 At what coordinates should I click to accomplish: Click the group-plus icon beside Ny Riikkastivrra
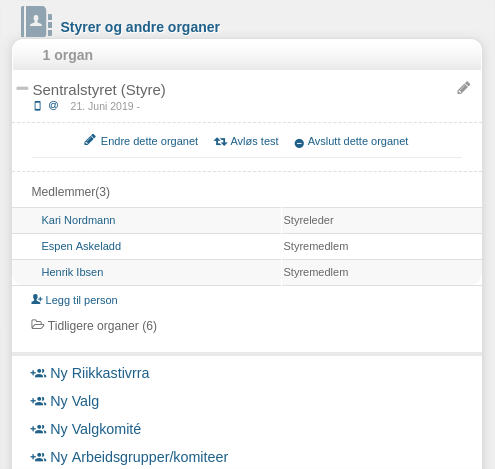[x=38, y=373]
